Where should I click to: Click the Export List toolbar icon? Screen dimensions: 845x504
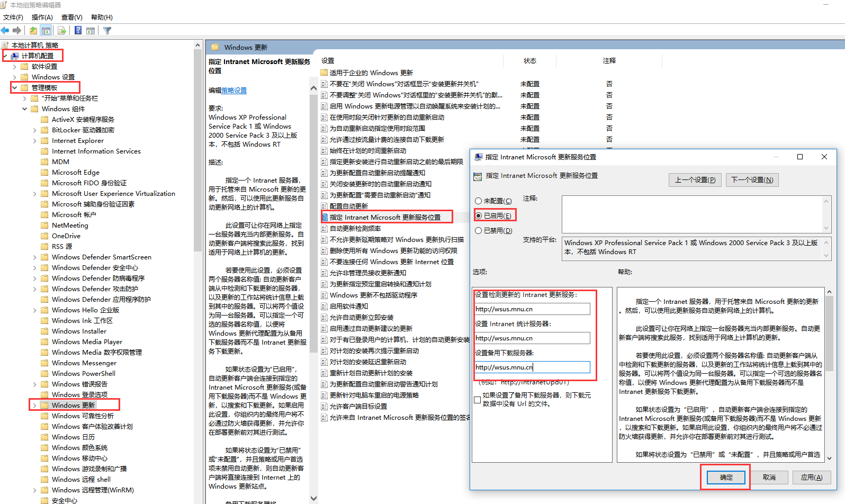62,31
